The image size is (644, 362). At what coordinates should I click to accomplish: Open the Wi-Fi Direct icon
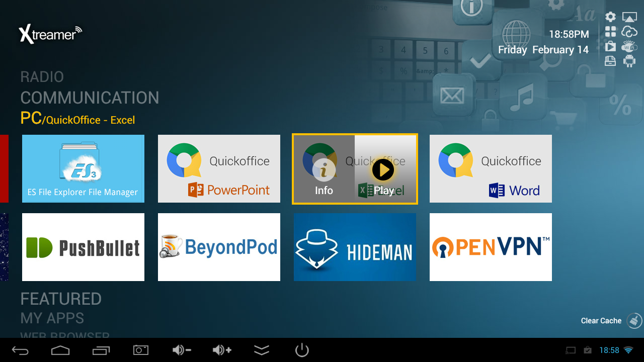click(x=629, y=46)
